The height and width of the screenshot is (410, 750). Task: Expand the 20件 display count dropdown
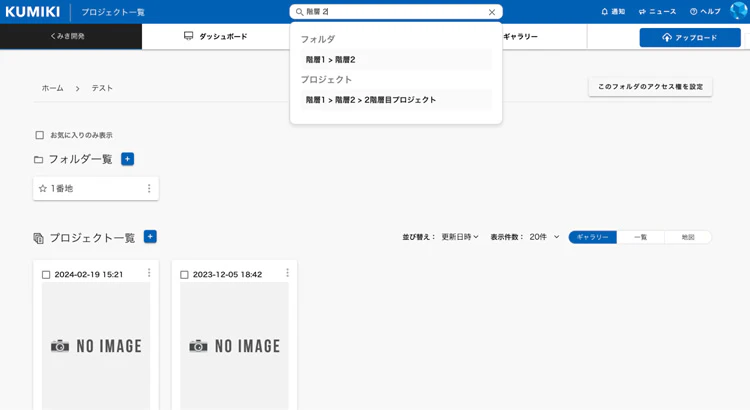[544, 237]
